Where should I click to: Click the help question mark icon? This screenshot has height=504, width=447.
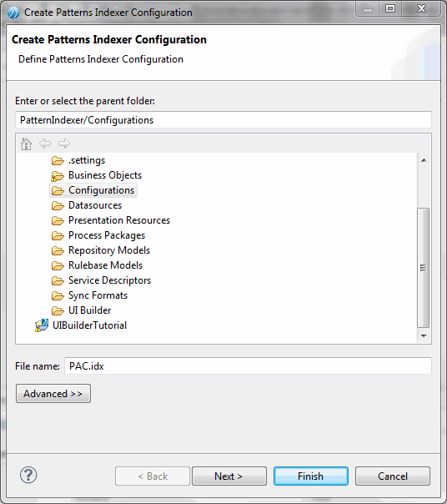(28, 475)
